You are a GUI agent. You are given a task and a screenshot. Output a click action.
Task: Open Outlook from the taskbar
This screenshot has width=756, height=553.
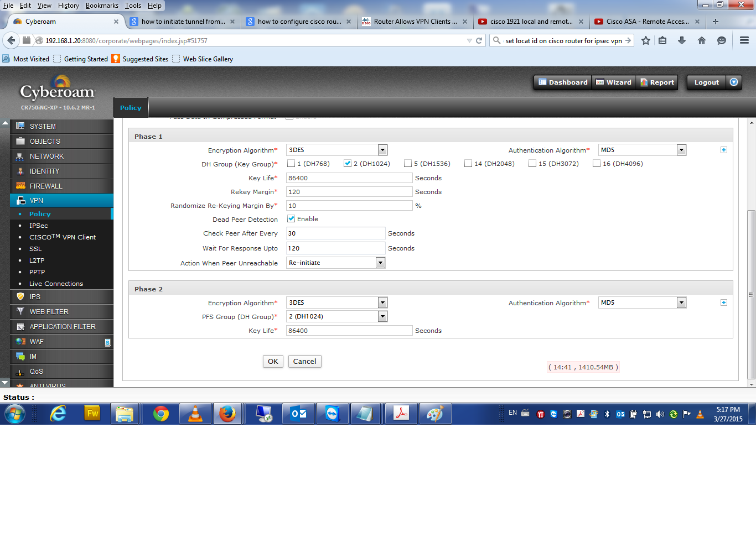coord(299,414)
